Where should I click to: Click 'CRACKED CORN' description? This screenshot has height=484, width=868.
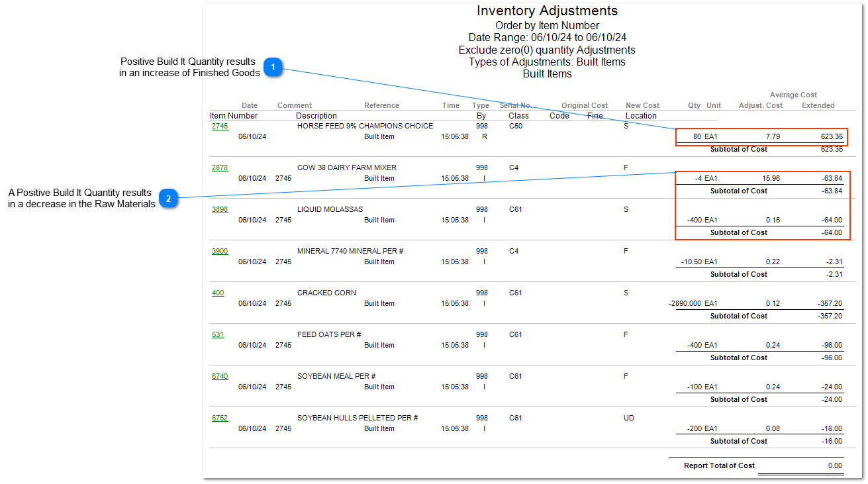point(326,293)
